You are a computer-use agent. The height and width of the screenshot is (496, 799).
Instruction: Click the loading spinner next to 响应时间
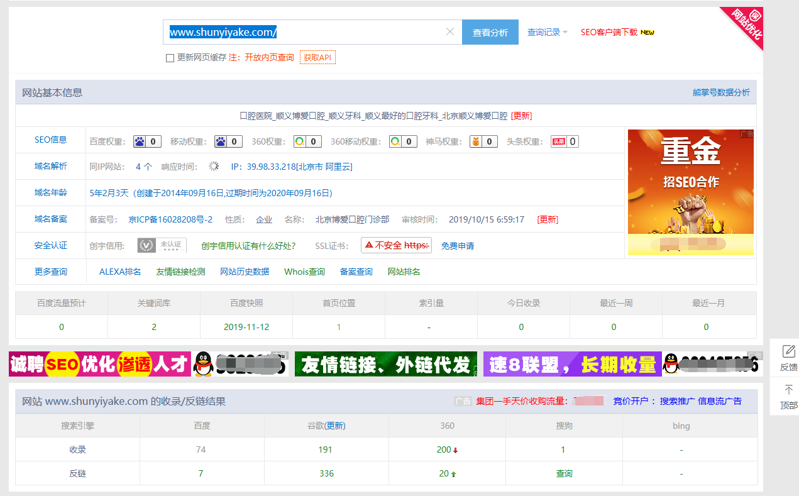tap(214, 166)
